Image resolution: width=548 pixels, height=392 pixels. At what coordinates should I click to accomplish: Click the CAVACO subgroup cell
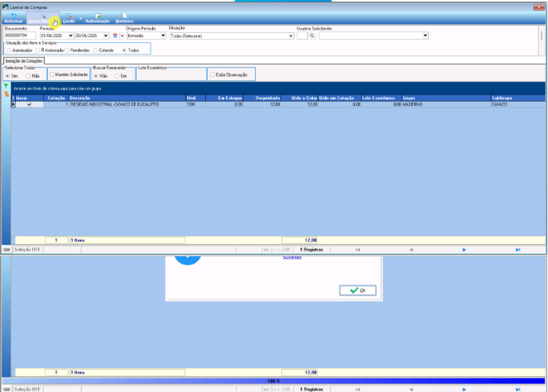(x=518, y=104)
